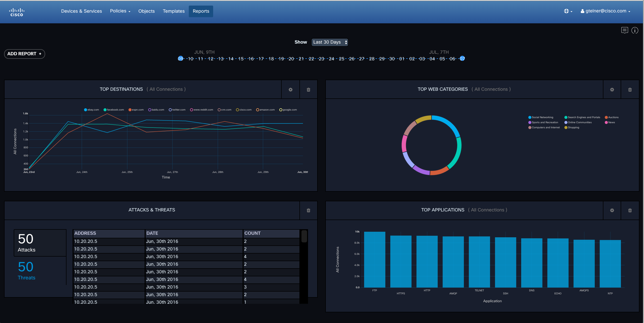Click the info circle icon
The width and height of the screenshot is (644, 323).
click(635, 30)
